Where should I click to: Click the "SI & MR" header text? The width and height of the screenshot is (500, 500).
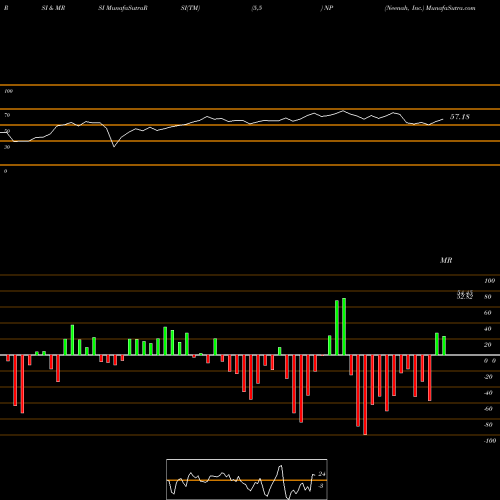click(53, 8)
